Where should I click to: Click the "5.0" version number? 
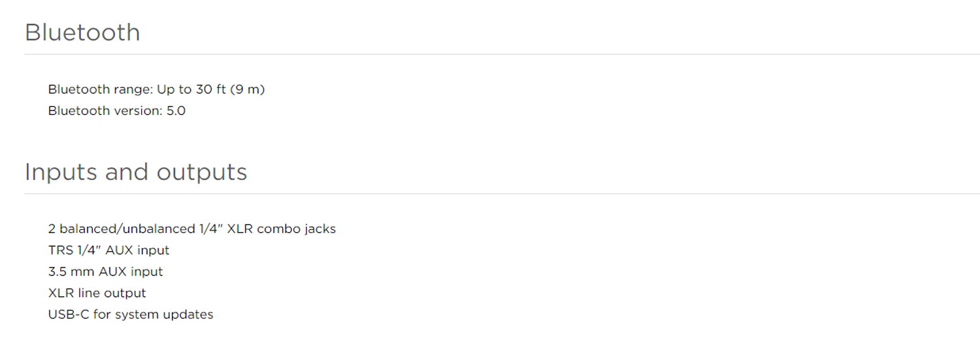tap(176, 111)
